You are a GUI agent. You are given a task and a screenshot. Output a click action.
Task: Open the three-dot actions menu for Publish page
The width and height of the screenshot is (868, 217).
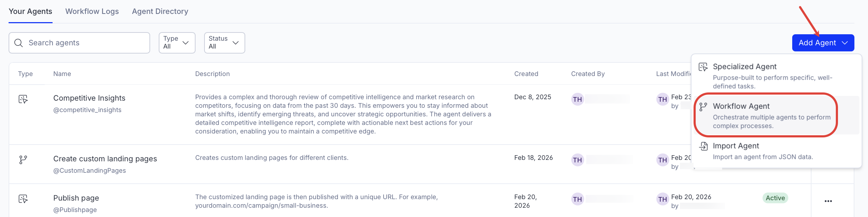(x=828, y=201)
